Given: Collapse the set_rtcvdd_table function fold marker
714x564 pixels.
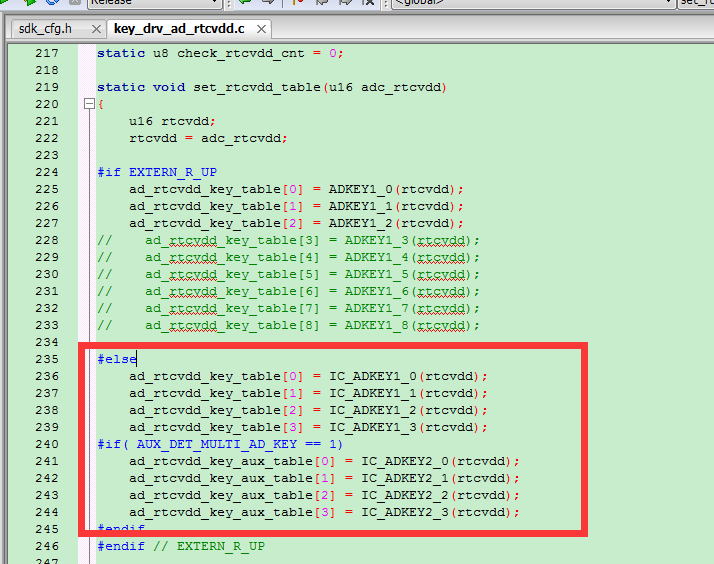Looking at the screenshot, I should coord(89,104).
